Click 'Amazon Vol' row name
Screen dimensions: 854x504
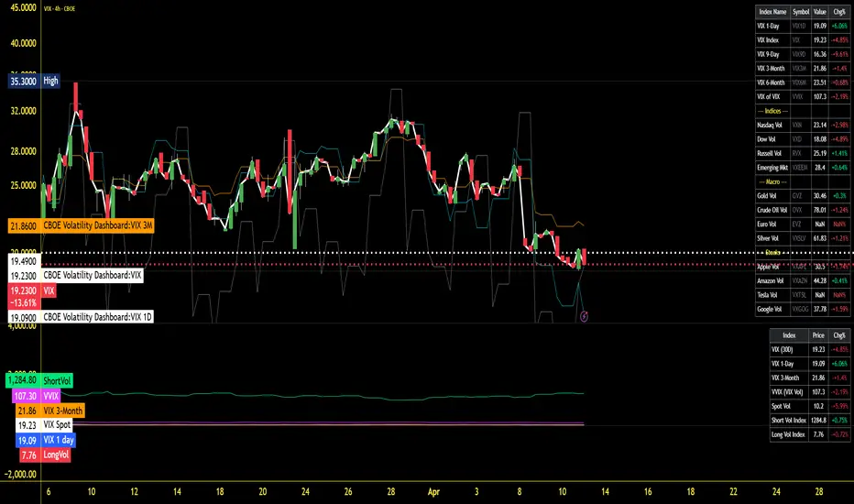tap(770, 281)
